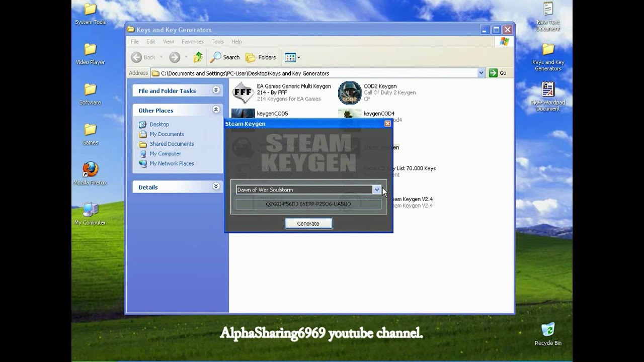The height and width of the screenshot is (362, 644).
Task: Select Keys and Key Generators desktop folder
Action: click(x=548, y=57)
